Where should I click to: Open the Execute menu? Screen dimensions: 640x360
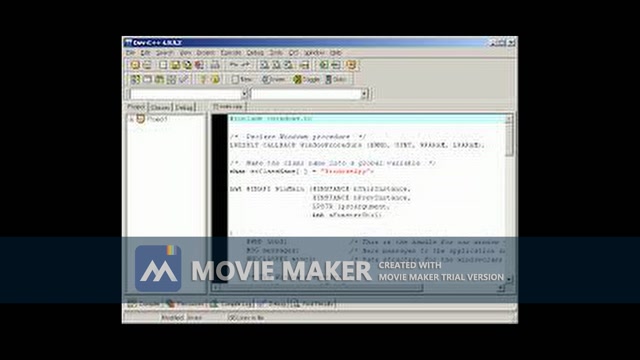[231, 53]
